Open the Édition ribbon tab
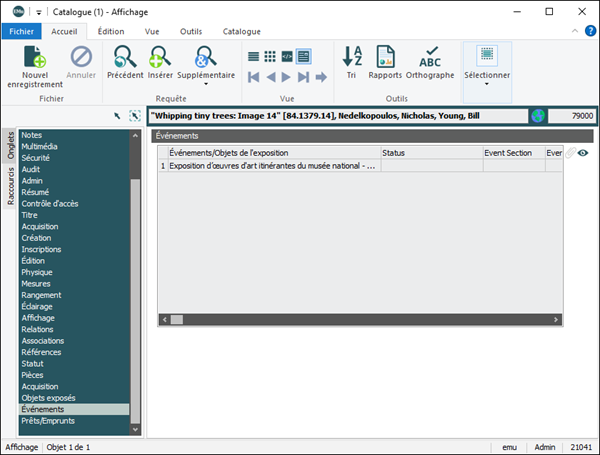This screenshot has width=600, height=455. (111, 32)
